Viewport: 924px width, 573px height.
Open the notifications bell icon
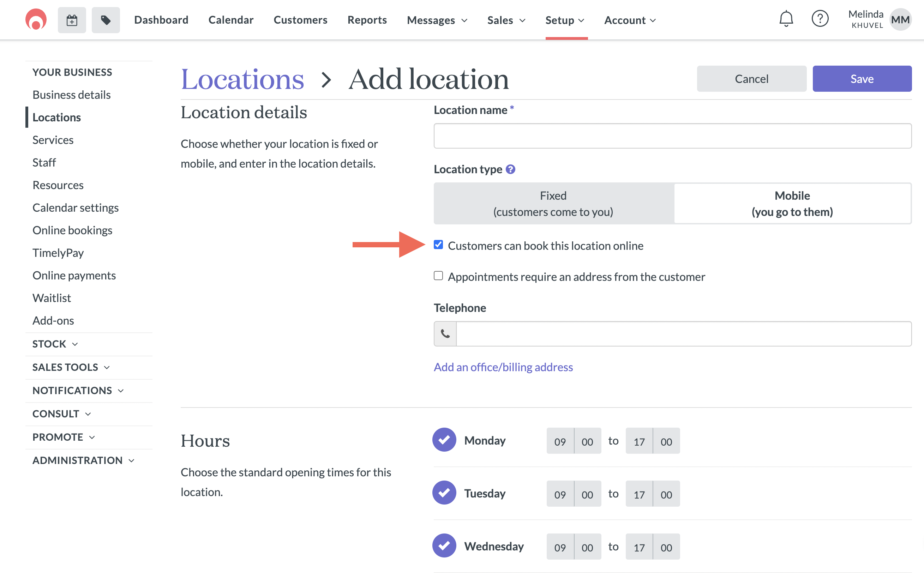click(x=786, y=19)
